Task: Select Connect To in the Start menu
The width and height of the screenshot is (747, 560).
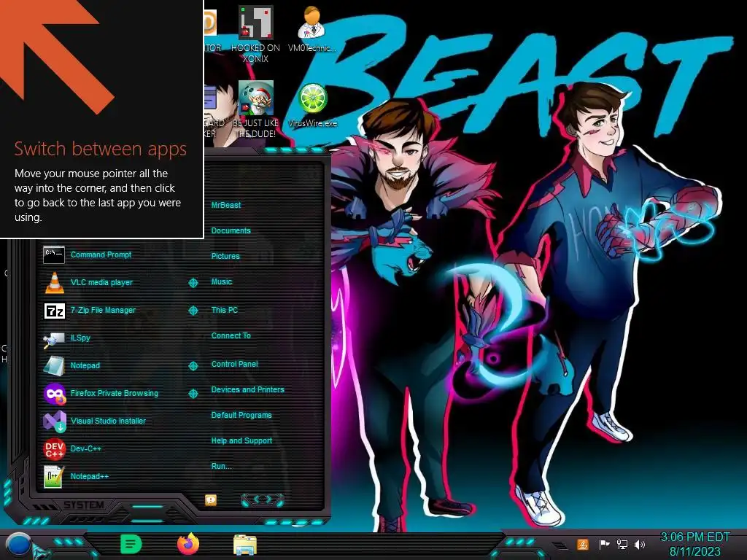Action: (x=231, y=335)
